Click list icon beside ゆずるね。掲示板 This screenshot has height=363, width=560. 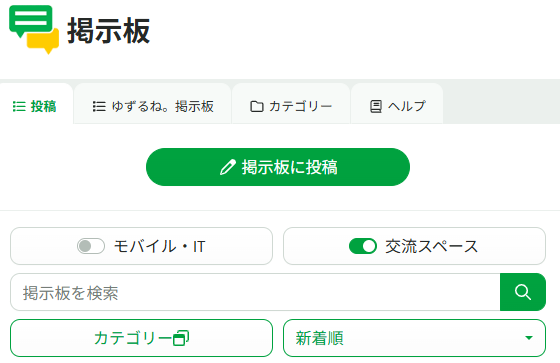99,106
